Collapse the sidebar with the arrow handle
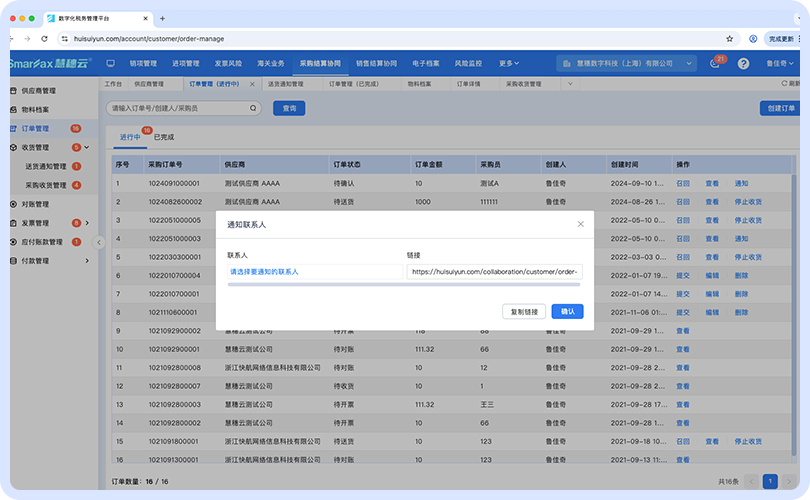This screenshot has height=500, width=810. (x=99, y=242)
